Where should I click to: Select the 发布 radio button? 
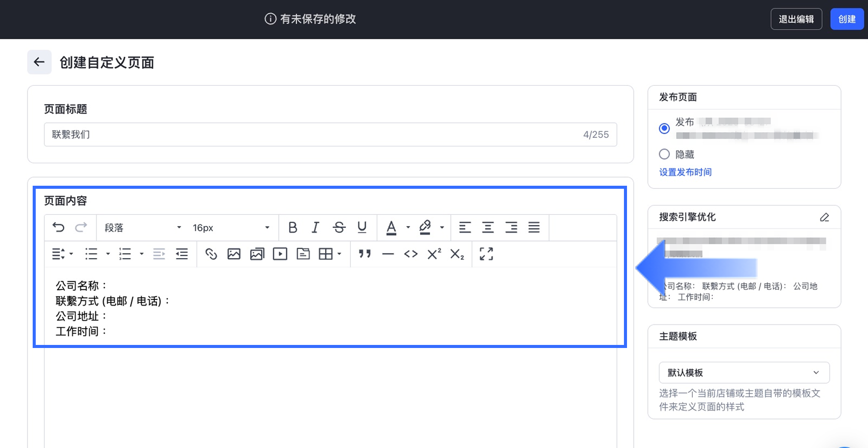click(x=664, y=128)
